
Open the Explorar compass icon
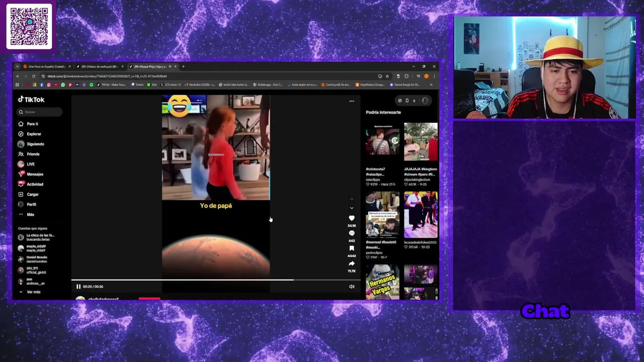(x=21, y=134)
